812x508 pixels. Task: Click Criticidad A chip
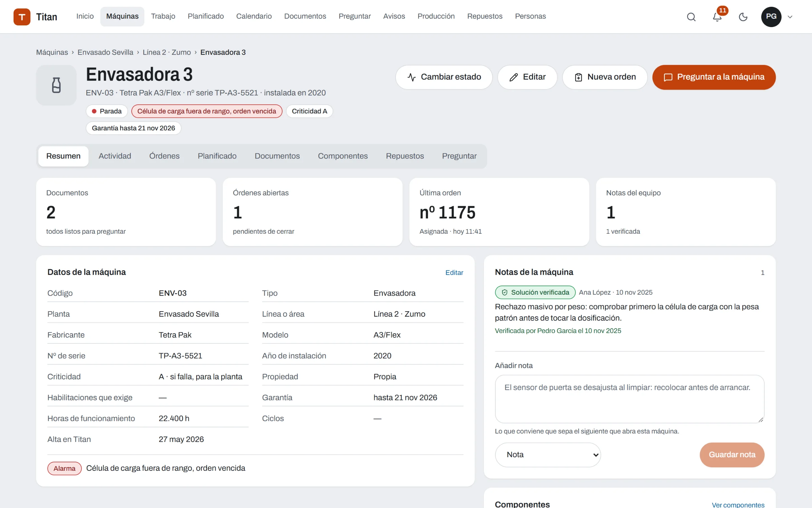[309, 111]
